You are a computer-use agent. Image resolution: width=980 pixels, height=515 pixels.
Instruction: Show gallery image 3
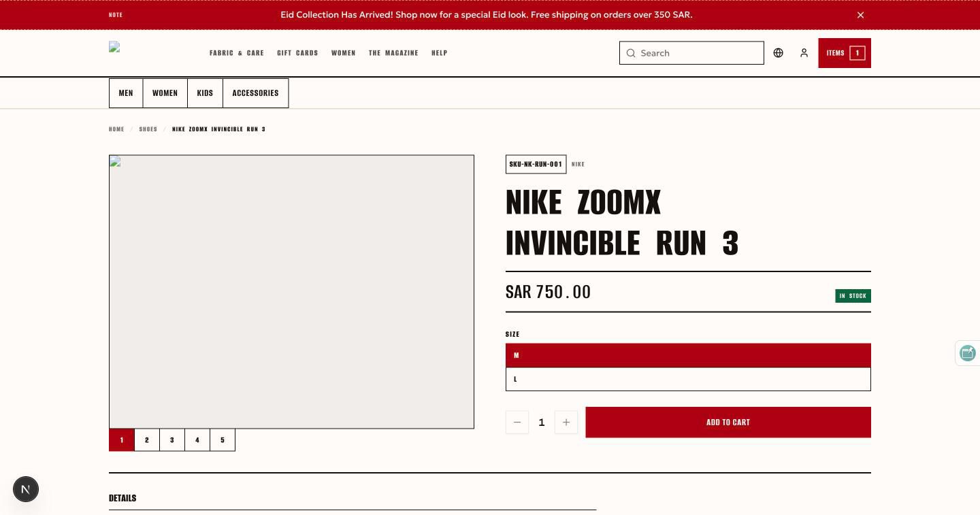pos(172,440)
